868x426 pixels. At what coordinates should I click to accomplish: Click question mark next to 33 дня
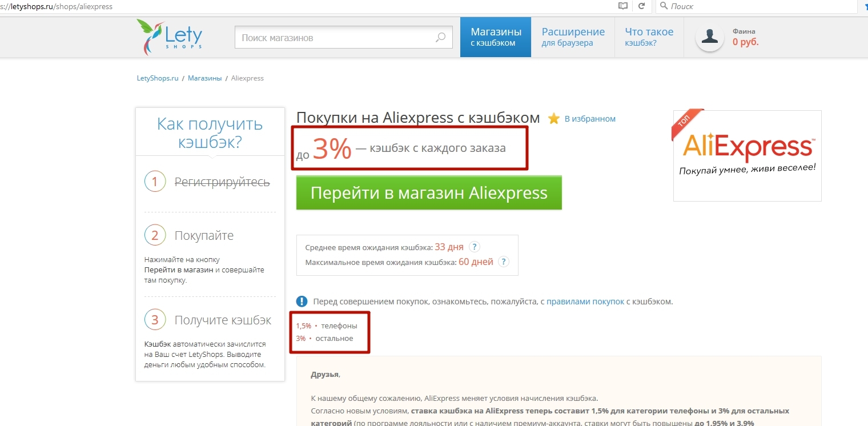click(474, 247)
